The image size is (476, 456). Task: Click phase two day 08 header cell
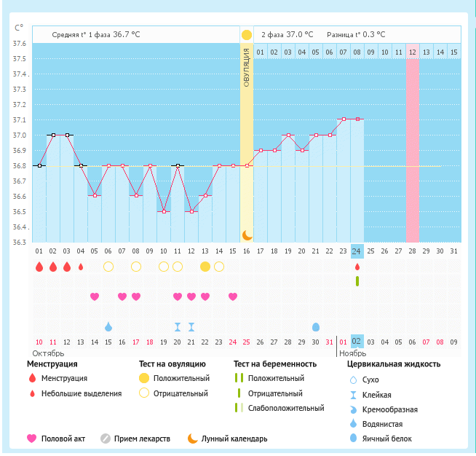coord(357,52)
